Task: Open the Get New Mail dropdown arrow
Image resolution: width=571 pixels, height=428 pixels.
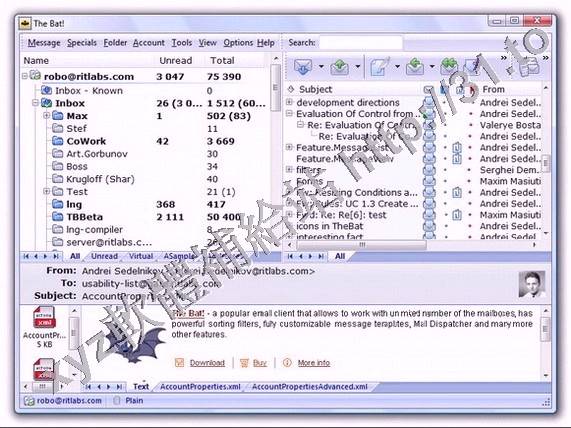Action: point(321,67)
